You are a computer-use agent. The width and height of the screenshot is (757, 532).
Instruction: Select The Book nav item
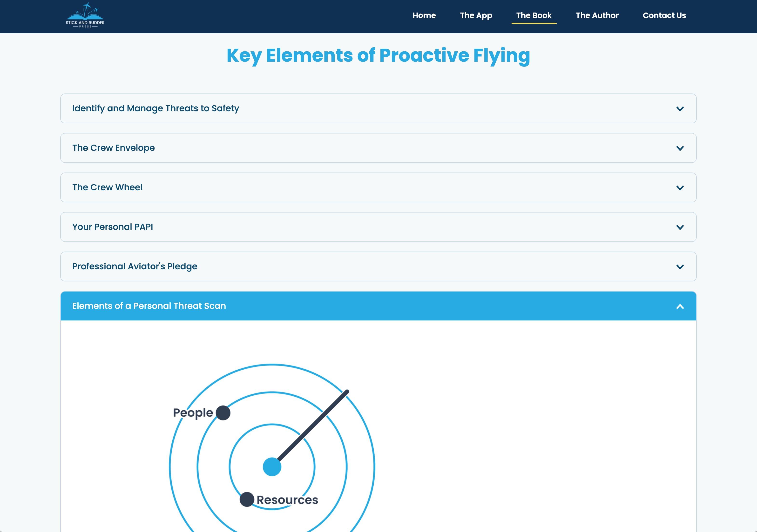(x=534, y=15)
